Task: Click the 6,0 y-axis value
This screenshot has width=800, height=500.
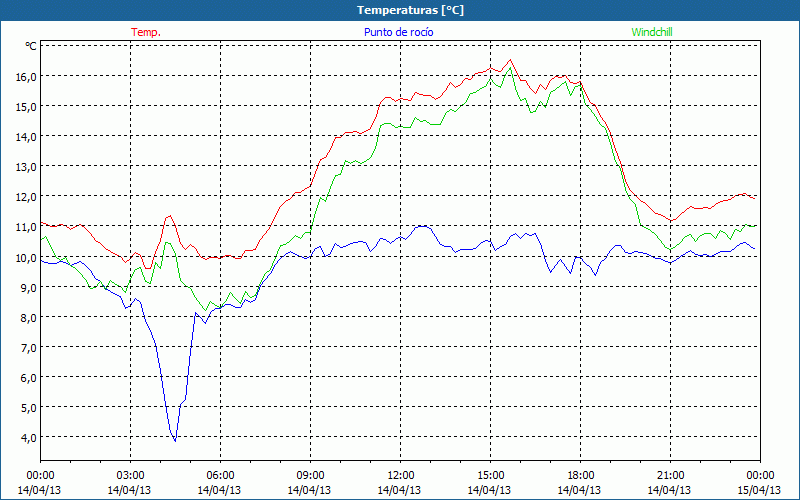Action: pyautogui.click(x=29, y=377)
